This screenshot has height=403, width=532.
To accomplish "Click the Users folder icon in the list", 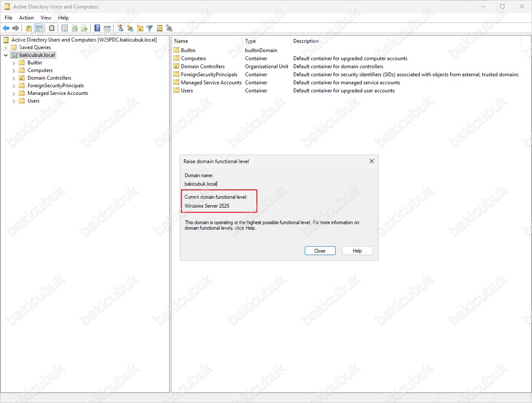I will tap(177, 90).
